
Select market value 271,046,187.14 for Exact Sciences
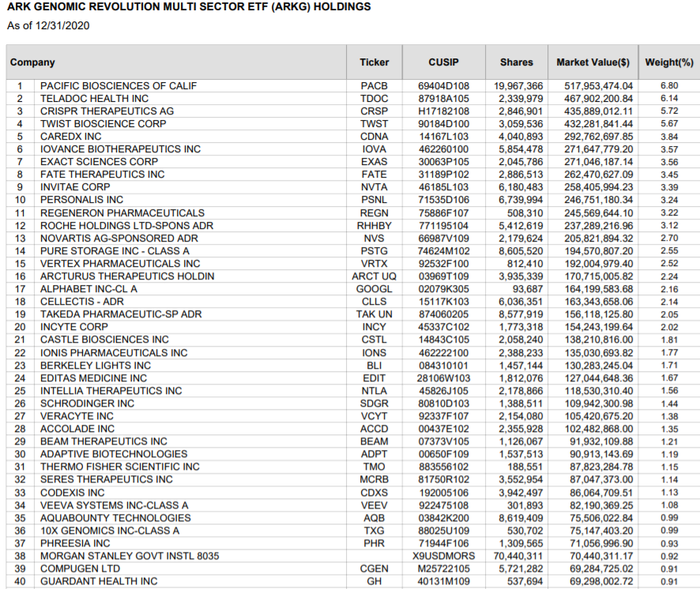[x=599, y=162]
